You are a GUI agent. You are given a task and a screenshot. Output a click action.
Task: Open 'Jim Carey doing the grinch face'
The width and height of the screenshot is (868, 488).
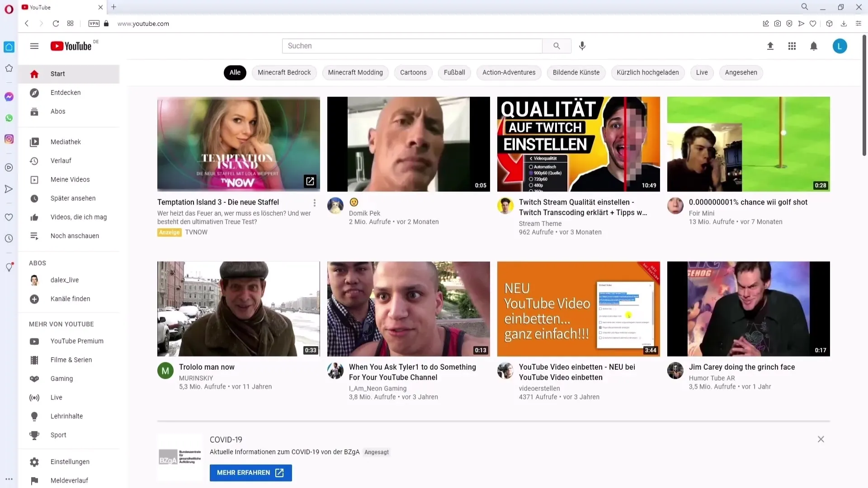click(742, 367)
